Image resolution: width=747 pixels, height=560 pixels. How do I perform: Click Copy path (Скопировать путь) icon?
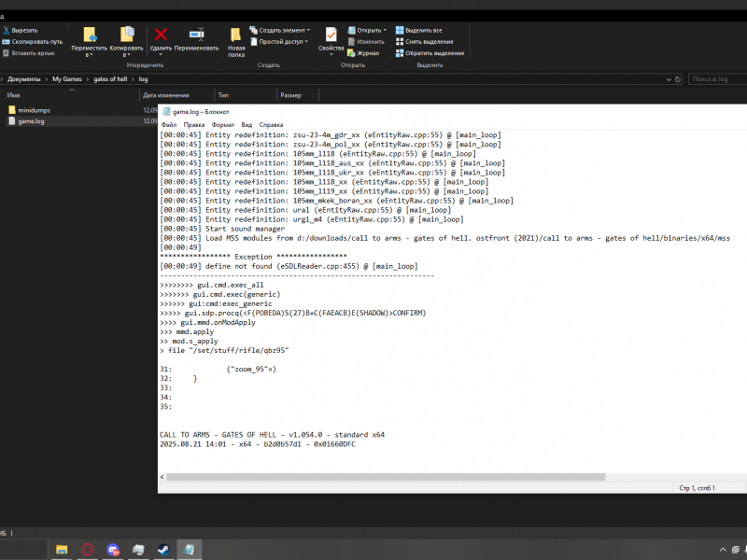point(7,42)
